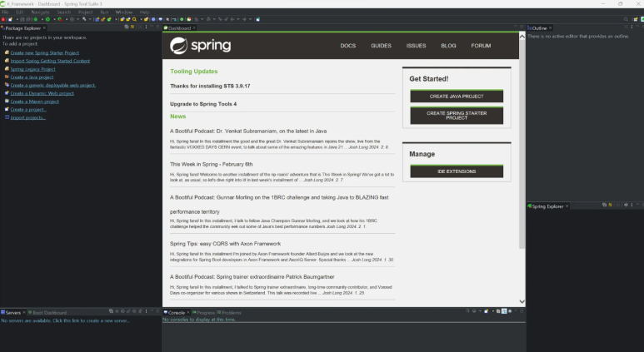Open the Window menu
Image resolution: width=644 pixels, height=352 pixels.
click(123, 12)
